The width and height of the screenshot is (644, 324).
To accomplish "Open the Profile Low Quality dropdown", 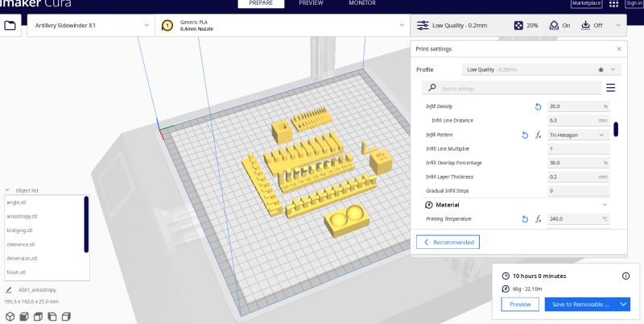I will (541, 70).
